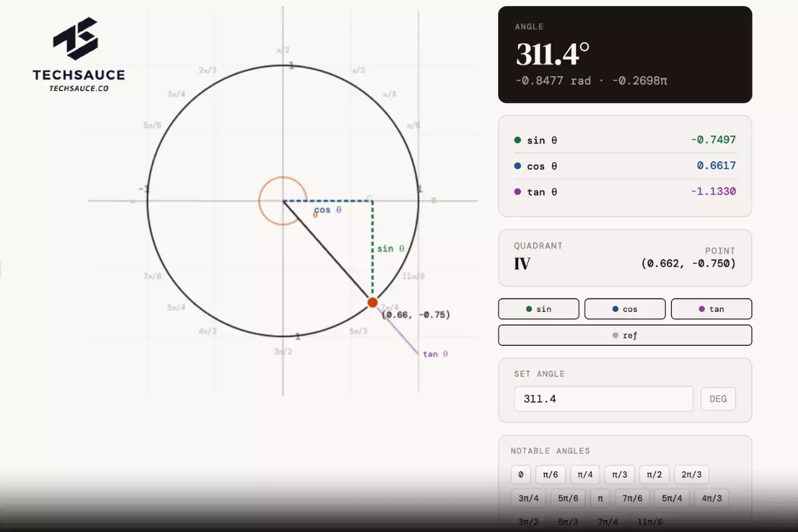The width and height of the screenshot is (798, 532).
Task: Choose the π notable angle button
Action: click(x=600, y=498)
